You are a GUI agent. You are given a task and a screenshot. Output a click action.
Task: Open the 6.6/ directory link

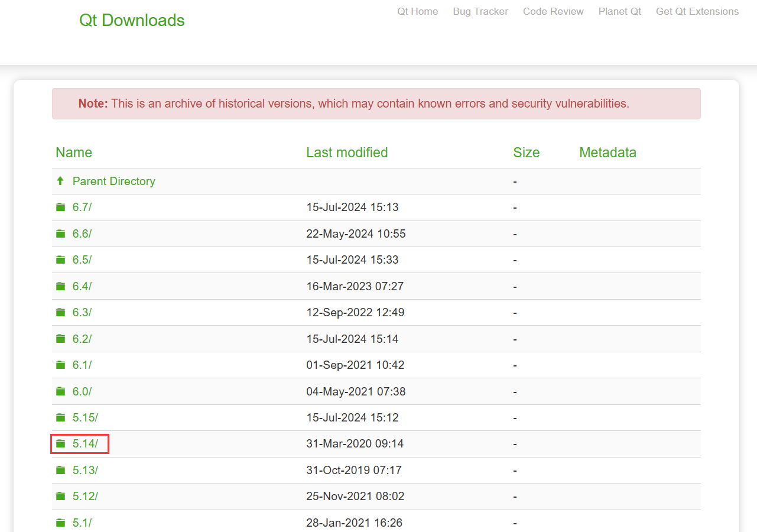click(82, 233)
